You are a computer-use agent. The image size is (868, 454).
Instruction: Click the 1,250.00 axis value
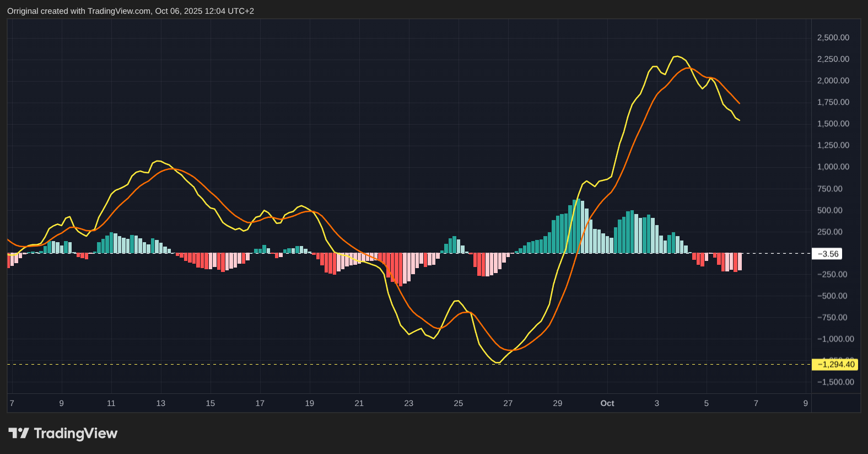point(833,145)
